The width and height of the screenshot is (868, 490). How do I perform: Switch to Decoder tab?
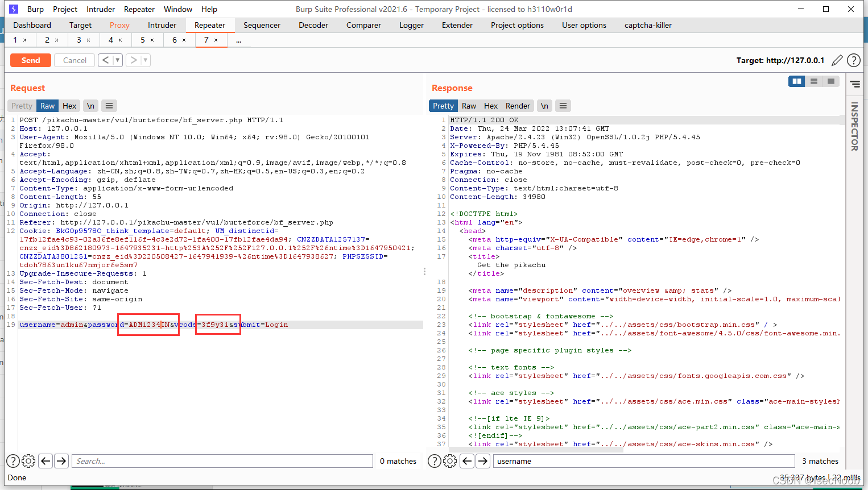coord(313,25)
